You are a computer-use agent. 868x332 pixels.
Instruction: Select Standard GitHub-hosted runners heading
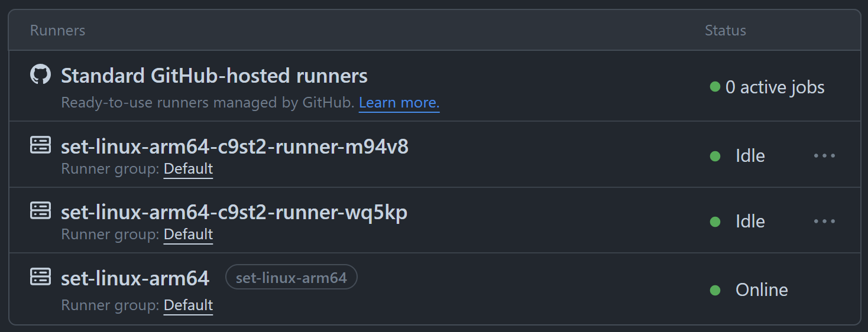point(215,76)
